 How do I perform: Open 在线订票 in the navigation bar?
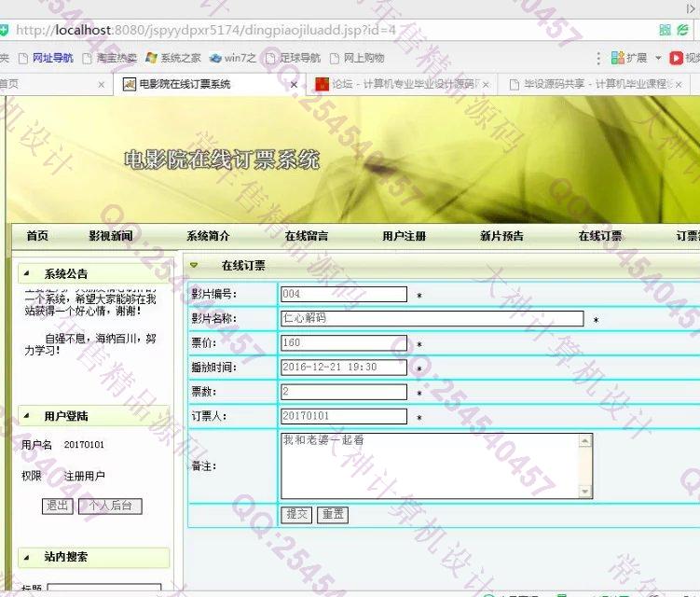pos(600,236)
